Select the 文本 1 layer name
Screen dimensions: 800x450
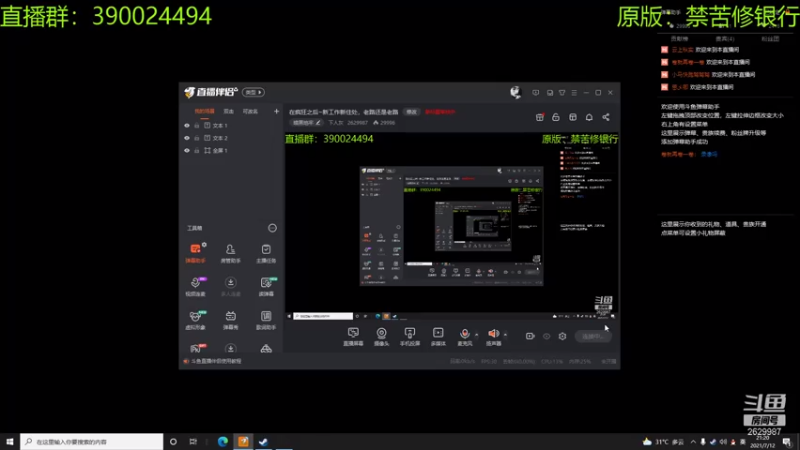coord(220,126)
